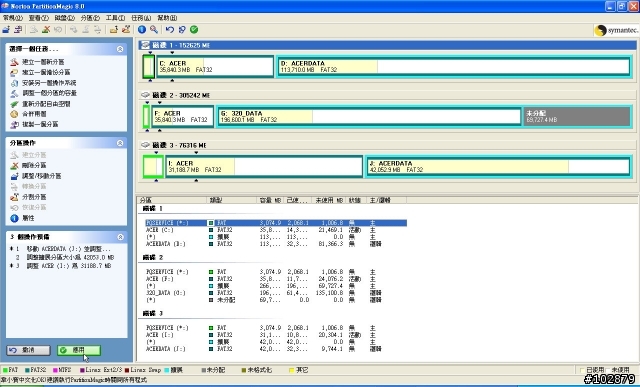
Task: Click the Resize/Move icon in Partition Operations
Action: point(14,176)
